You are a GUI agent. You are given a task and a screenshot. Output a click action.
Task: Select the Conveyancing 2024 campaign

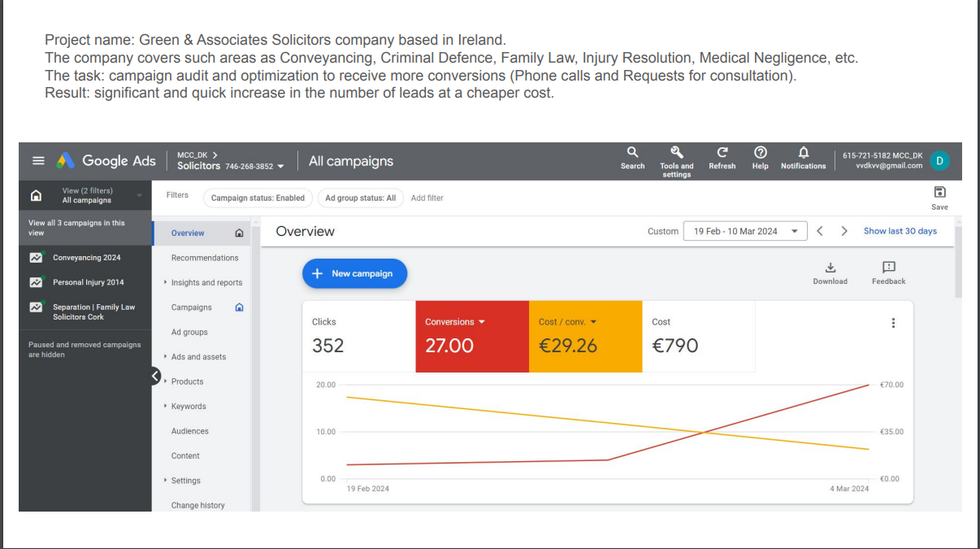[x=87, y=258]
